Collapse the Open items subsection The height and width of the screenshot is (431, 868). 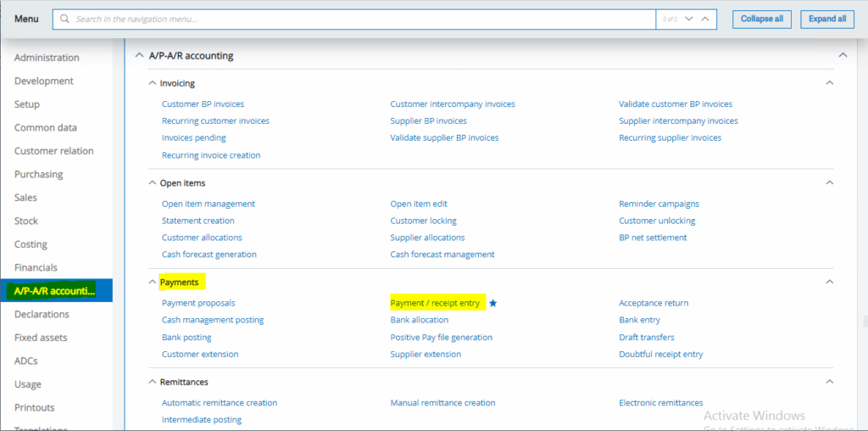point(153,182)
